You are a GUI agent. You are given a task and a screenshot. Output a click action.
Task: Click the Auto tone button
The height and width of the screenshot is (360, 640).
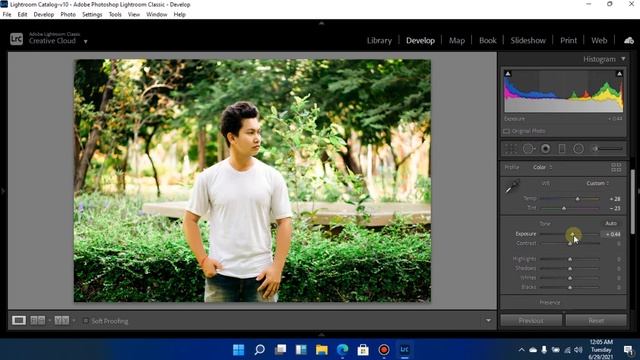click(611, 223)
